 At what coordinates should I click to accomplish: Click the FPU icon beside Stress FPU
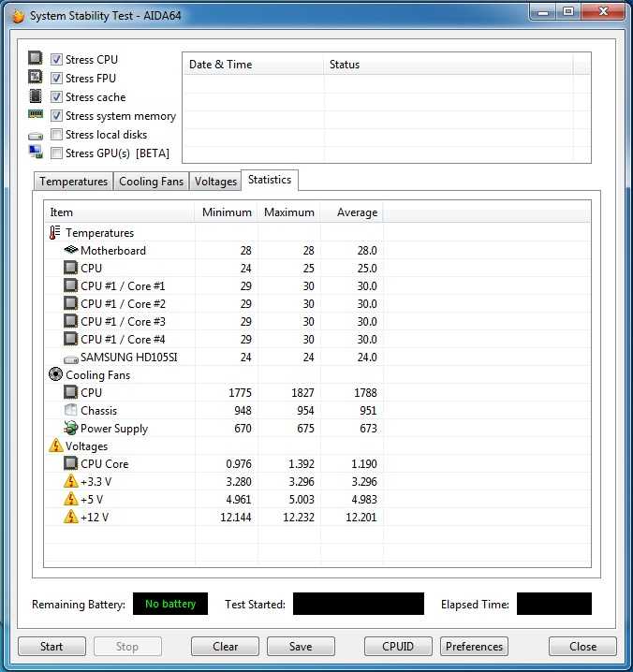pos(36,77)
